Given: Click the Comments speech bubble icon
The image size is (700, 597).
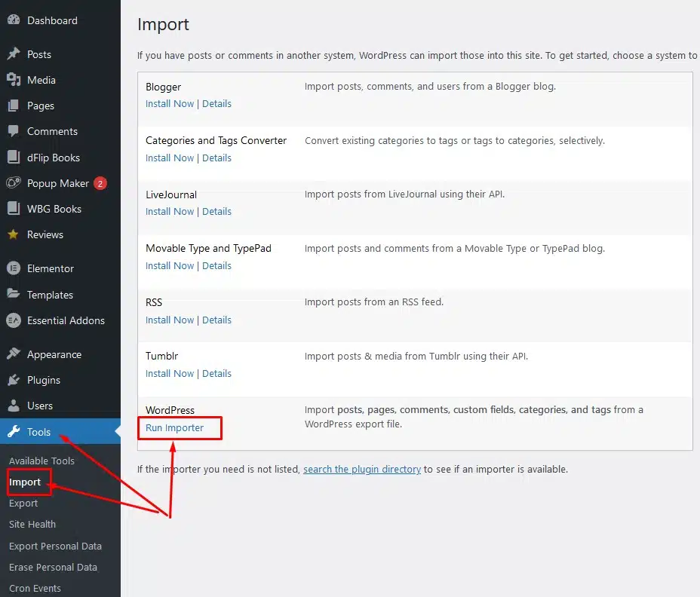Looking at the screenshot, I should (x=14, y=131).
